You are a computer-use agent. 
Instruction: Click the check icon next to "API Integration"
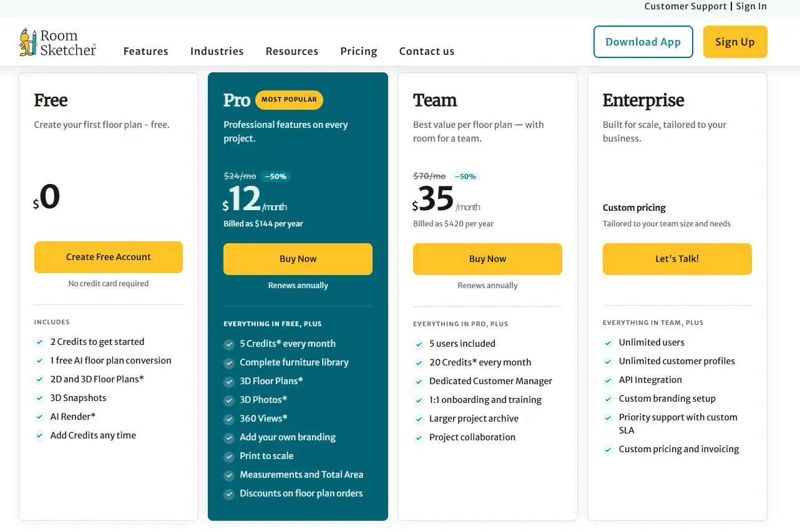pos(608,380)
